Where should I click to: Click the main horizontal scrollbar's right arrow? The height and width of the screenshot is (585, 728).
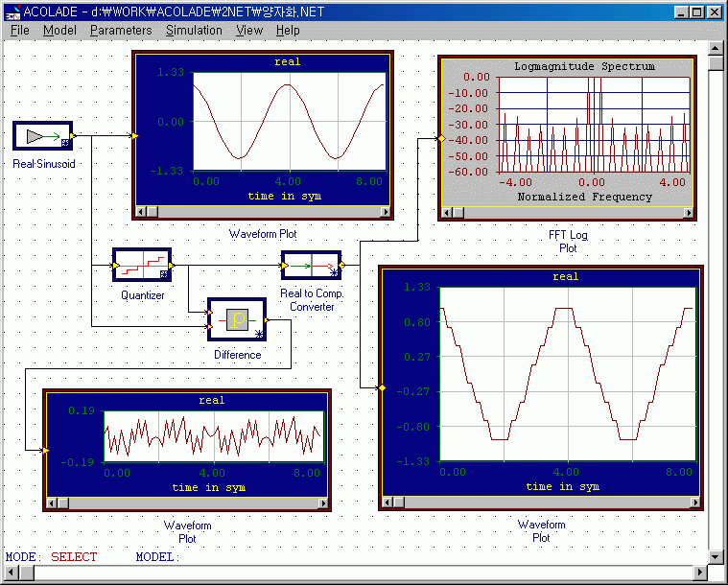[x=699, y=573]
